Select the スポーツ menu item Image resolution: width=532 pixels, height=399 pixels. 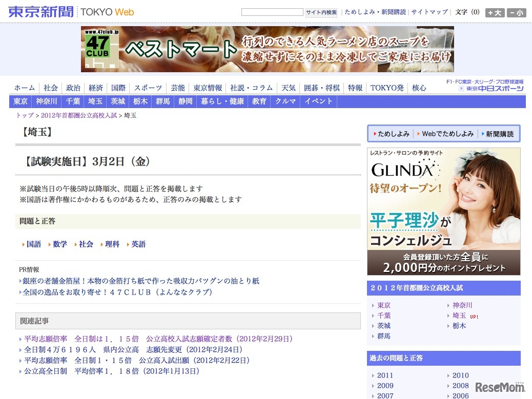(x=148, y=88)
